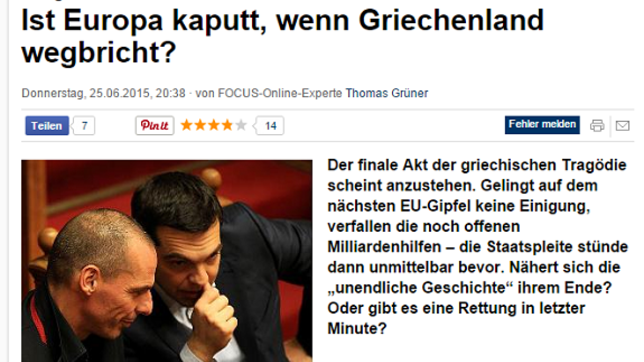The width and height of the screenshot is (644, 362).
Task: Rate article with the second star
Action: tap(200, 125)
